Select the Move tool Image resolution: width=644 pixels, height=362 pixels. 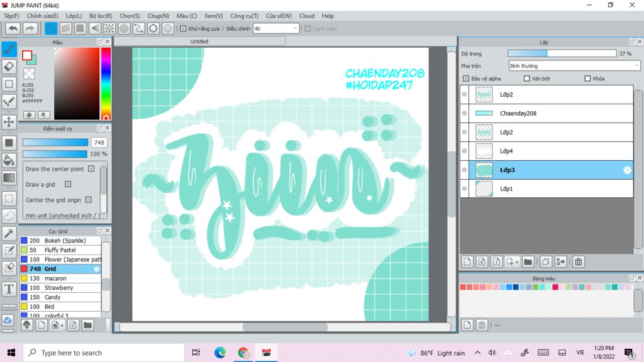pos(9,122)
